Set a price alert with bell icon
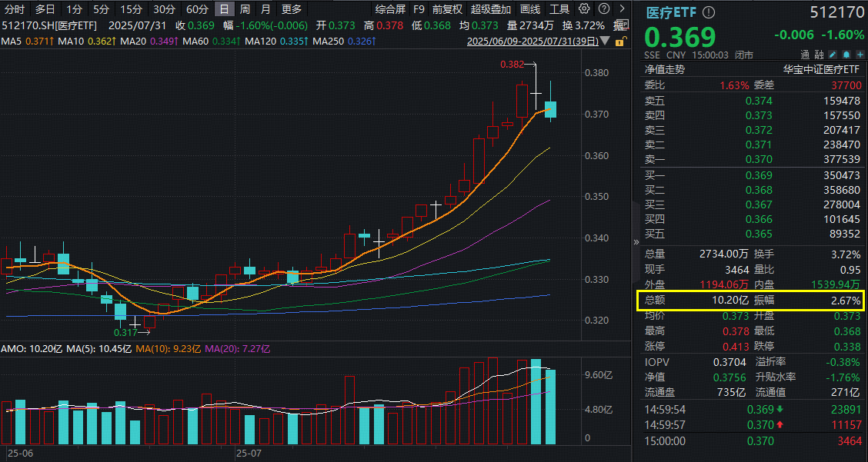This screenshot has height=462, width=868. [x=846, y=55]
